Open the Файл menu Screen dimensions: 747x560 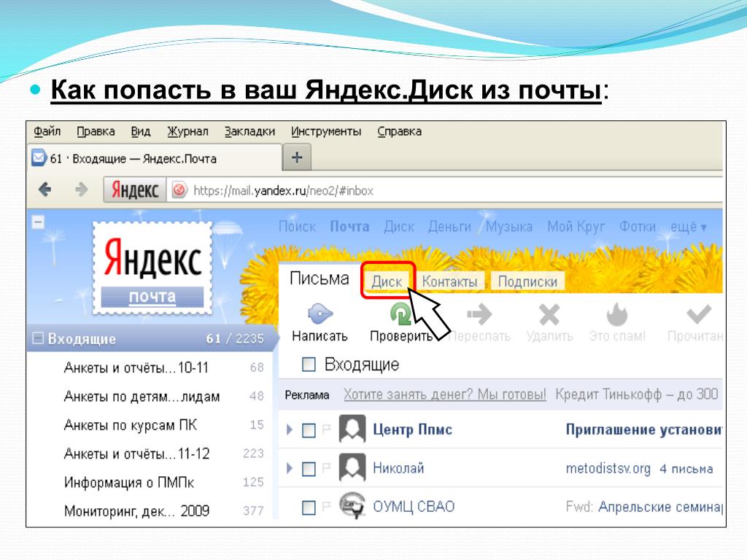[x=47, y=131]
